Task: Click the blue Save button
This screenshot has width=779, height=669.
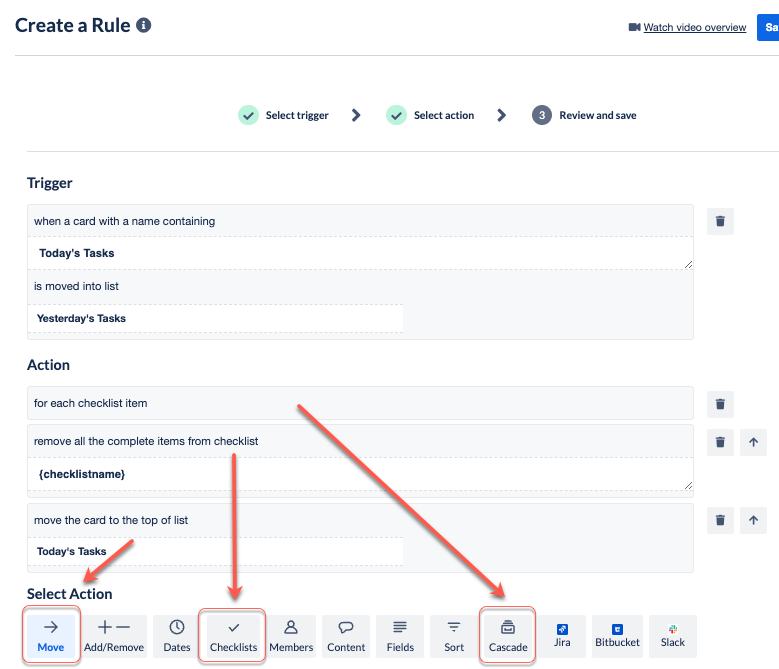Action: tap(768, 27)
